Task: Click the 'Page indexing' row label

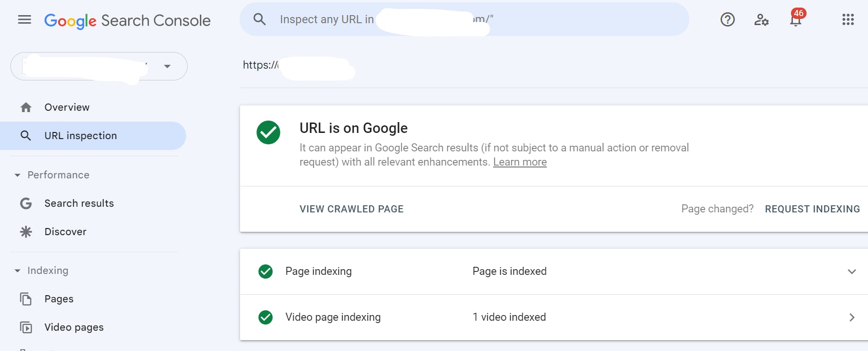Action: pos(318,272)
